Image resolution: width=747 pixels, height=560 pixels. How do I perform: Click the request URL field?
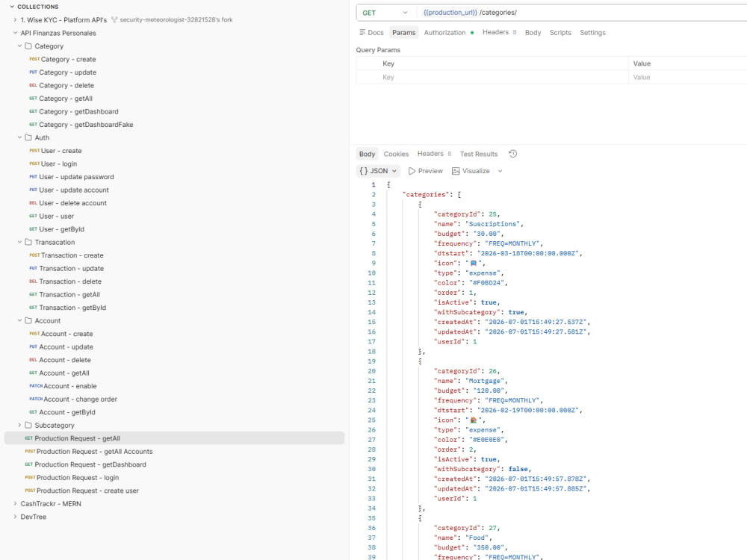pyautogui.click(x=583, y=13)
